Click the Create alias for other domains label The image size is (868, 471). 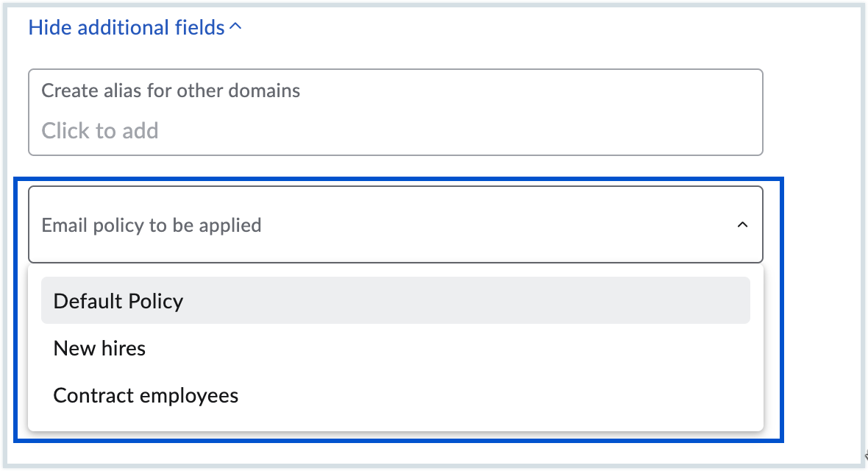(x=171, y=91)
